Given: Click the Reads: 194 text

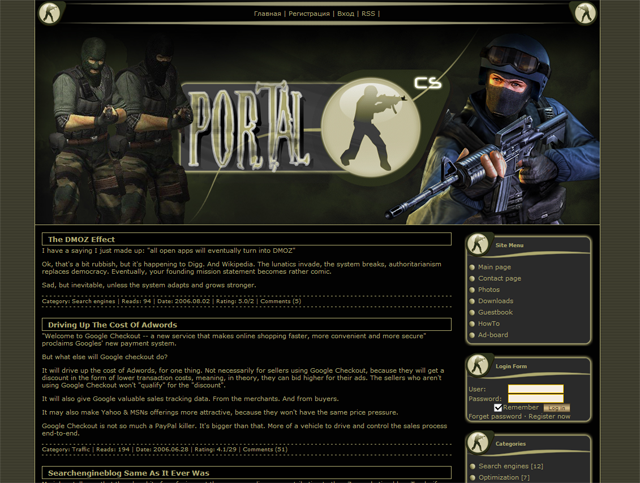Looking at the screenshot, I should click(x=113, y=450).
